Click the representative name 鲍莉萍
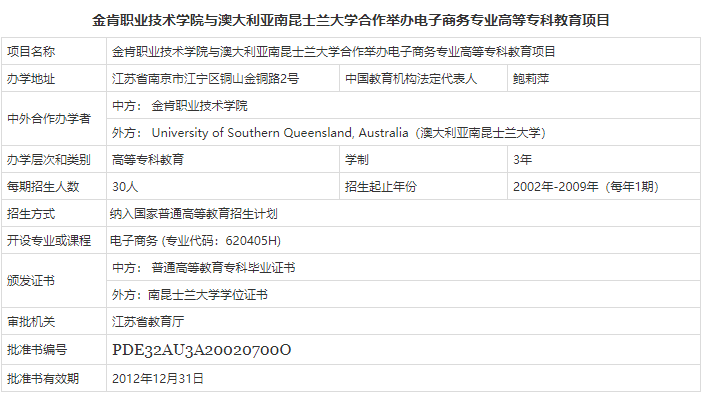The image size is (706, 395). pos(531,79)
